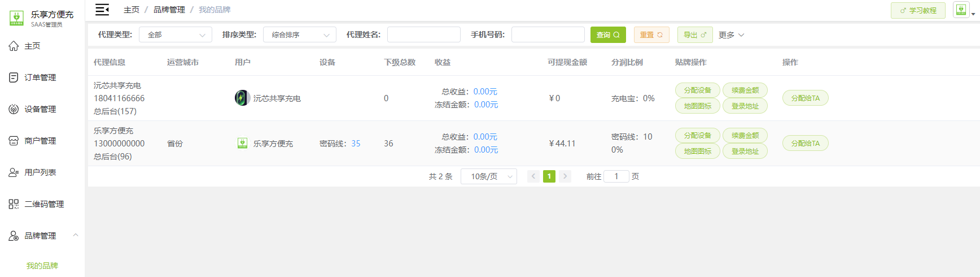The width and height of the screenshot is (980, 277).
Task: Click the 品牌管理 breadcrumb
Action: (x=169, y=10)
